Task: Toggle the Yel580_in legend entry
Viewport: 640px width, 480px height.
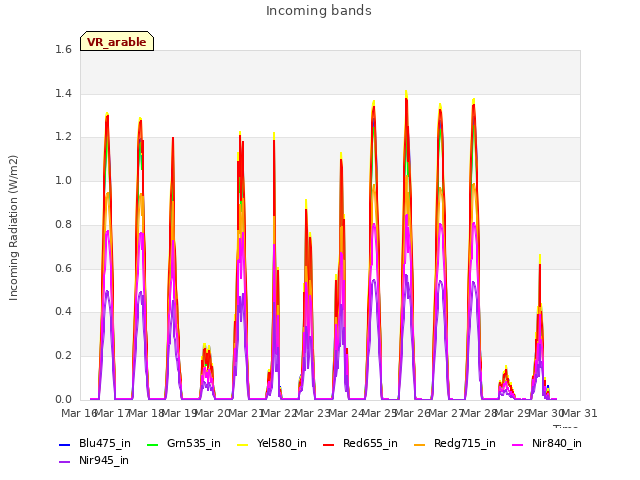Action: click(x=272, y=443)
